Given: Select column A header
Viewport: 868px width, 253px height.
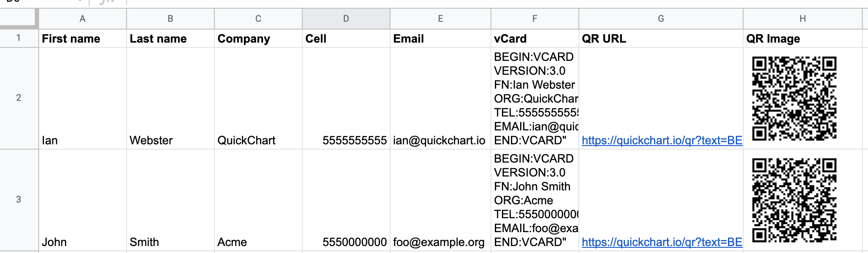Looking at the screenshot, I should click(x=83, y=19).
